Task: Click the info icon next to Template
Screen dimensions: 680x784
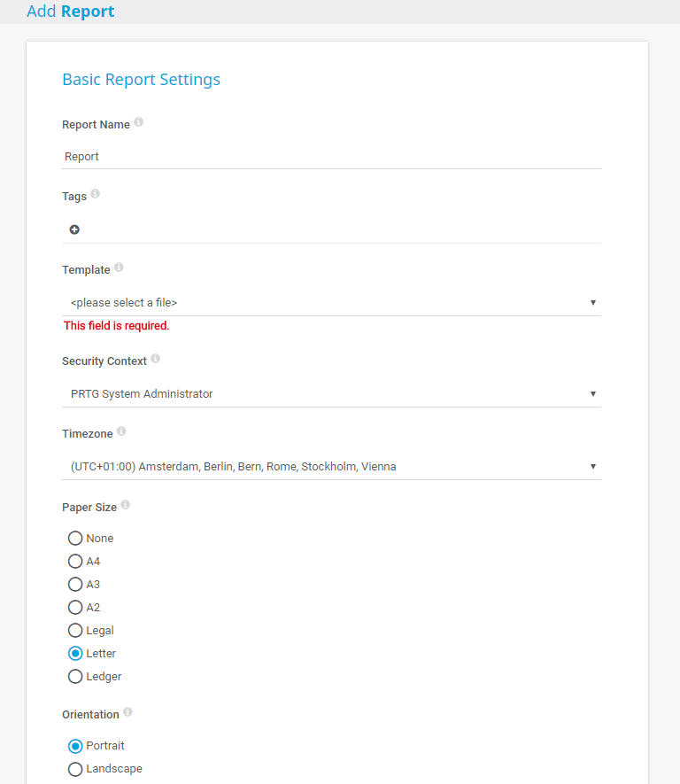Action: click(119, 268)
